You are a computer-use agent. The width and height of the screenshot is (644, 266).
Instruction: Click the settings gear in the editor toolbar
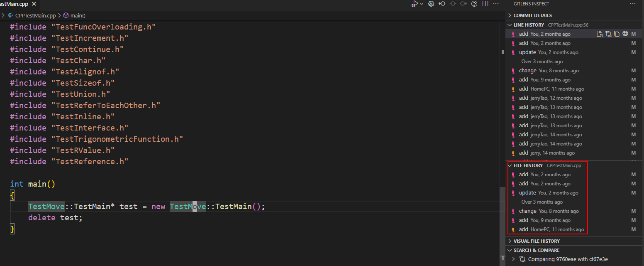click(x=431, y=3)
